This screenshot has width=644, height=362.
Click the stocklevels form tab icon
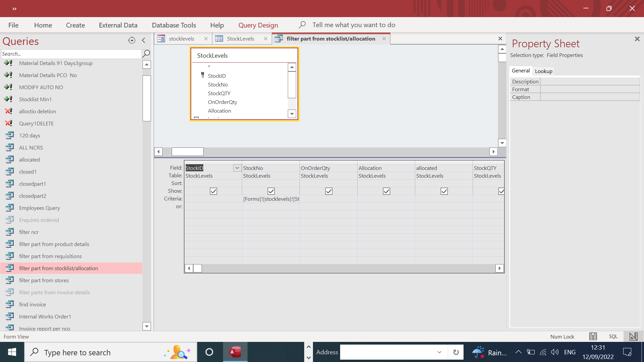click(161, 39)
